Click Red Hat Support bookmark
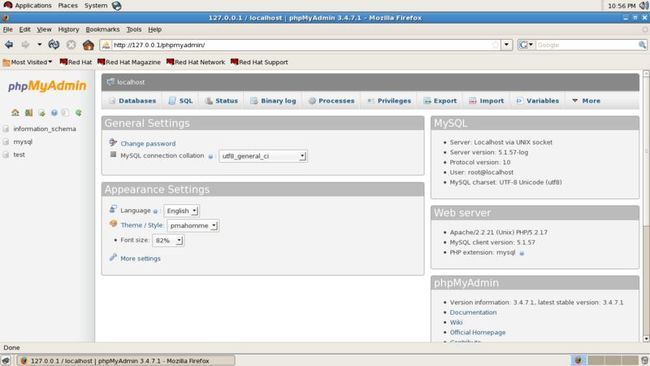 pyautogui.click(x=260, y=62)
